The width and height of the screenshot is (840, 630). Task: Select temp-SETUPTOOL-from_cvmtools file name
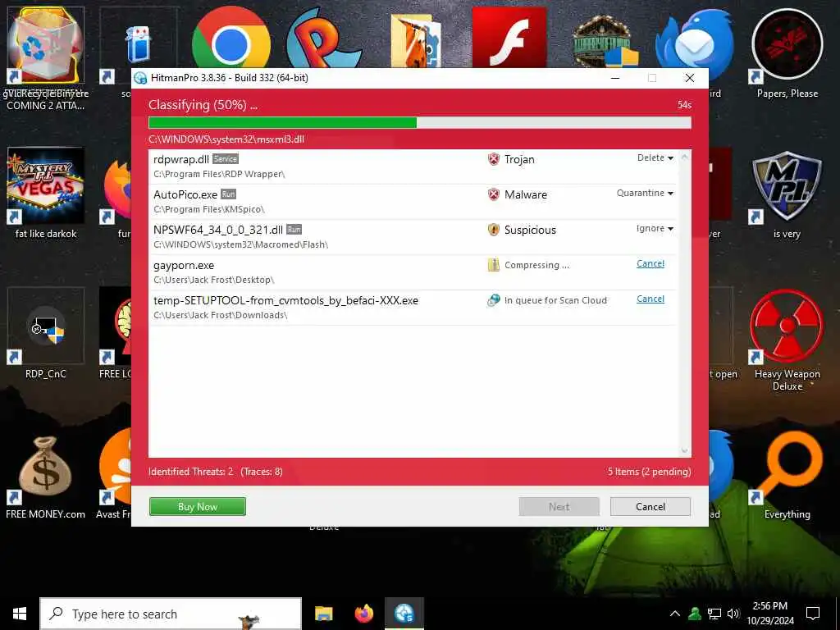pyautogui.click(x=285, y=300)
